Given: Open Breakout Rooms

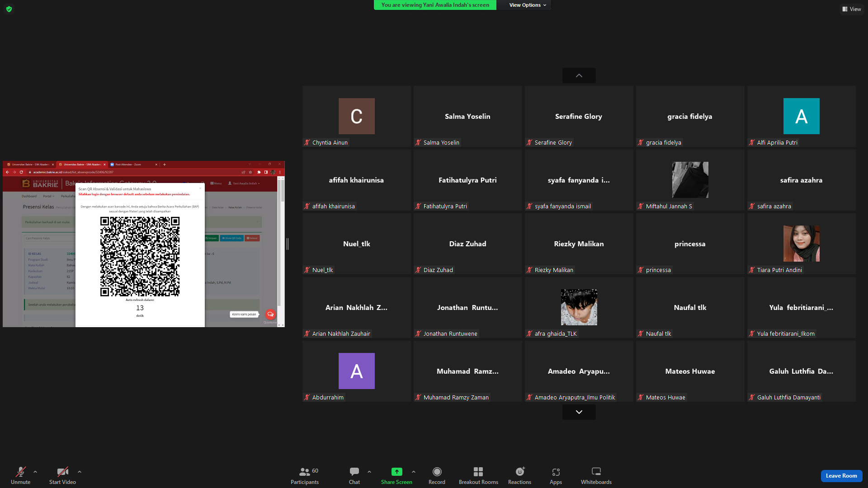Looking at the screenshot, I should point(478,475).
